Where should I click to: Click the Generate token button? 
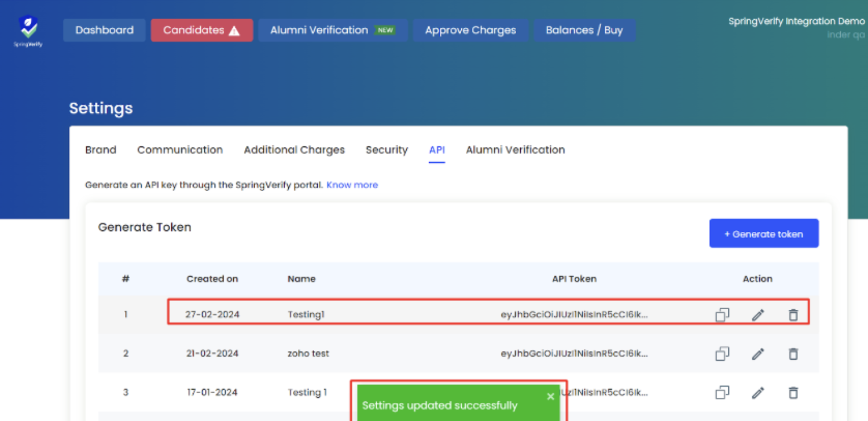click(x=763, y=233)
